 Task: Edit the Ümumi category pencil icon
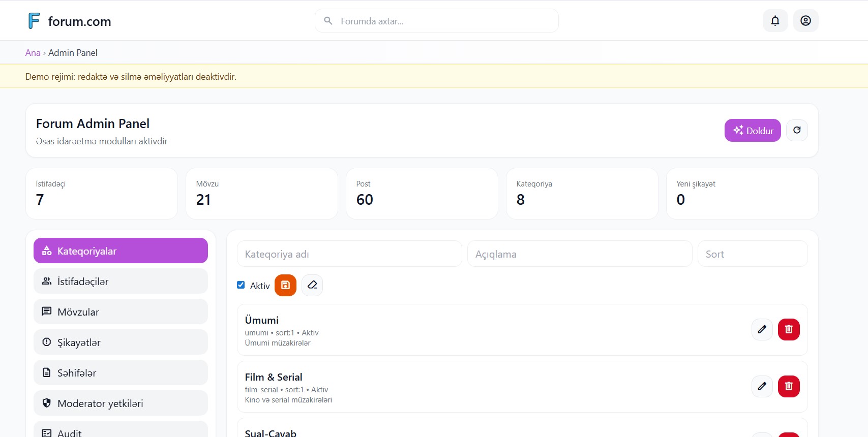[x=762, y=330]
